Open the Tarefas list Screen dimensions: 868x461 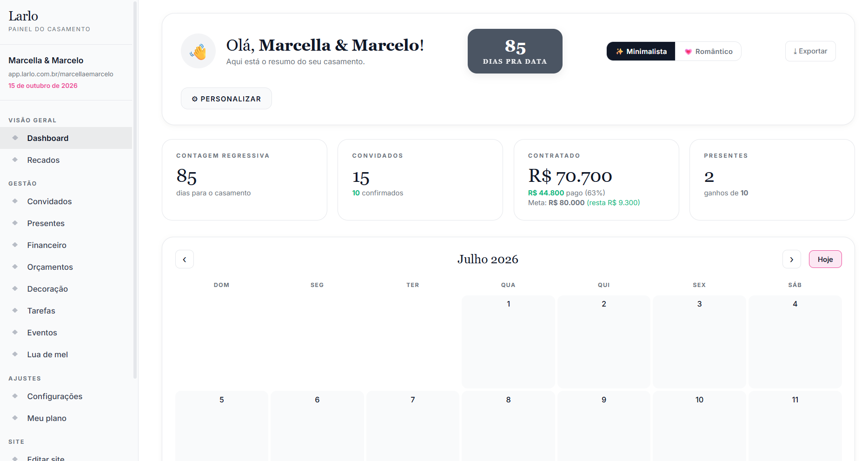click(66, 311)
